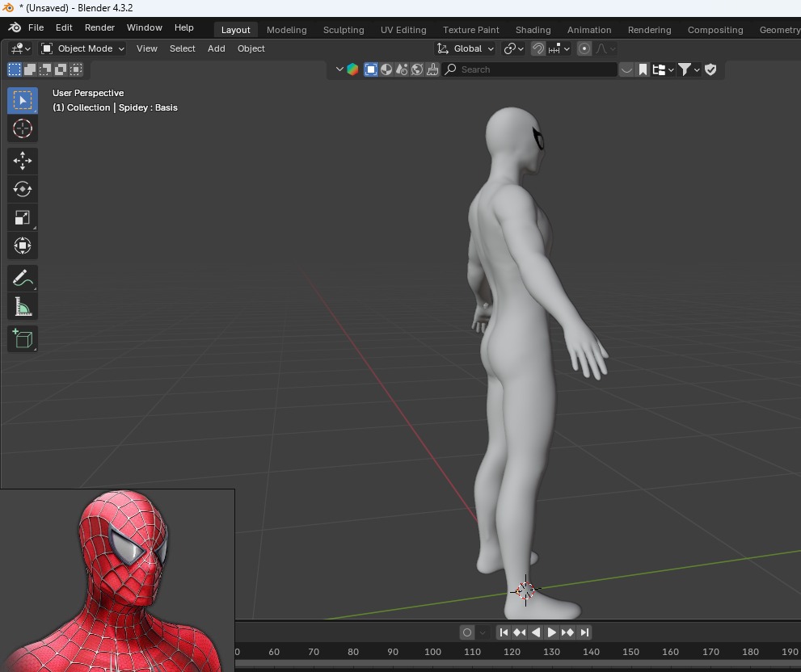Toggle proportional editing circle button

(x=584, y=48)
